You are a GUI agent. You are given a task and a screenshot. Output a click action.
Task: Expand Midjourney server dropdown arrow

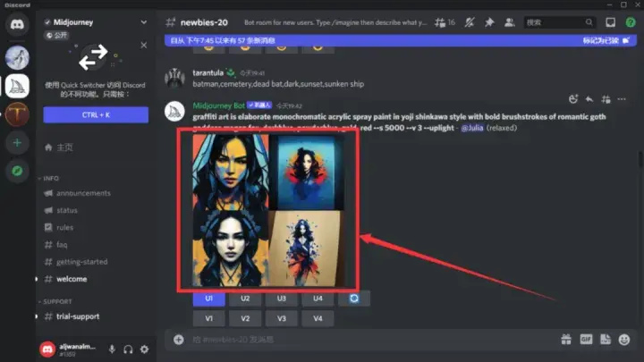pos(144,22)
